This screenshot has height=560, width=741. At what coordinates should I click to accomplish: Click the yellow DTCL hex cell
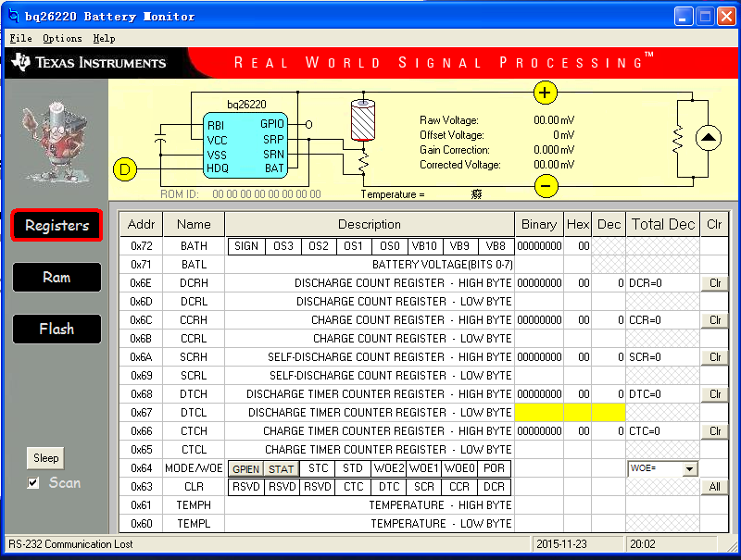(x=578, y=413)
